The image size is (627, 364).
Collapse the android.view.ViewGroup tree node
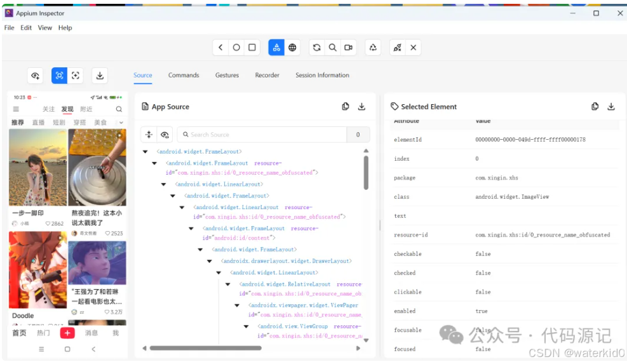246,327
